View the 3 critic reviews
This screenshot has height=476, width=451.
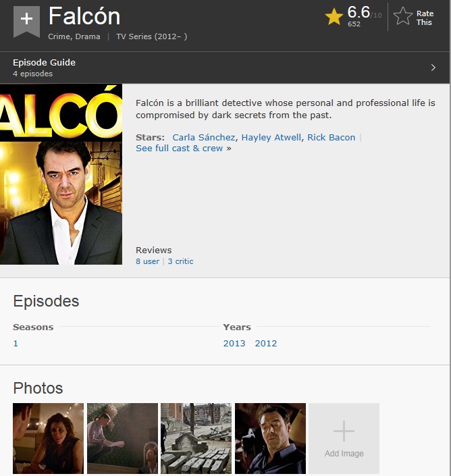(180, 261)
